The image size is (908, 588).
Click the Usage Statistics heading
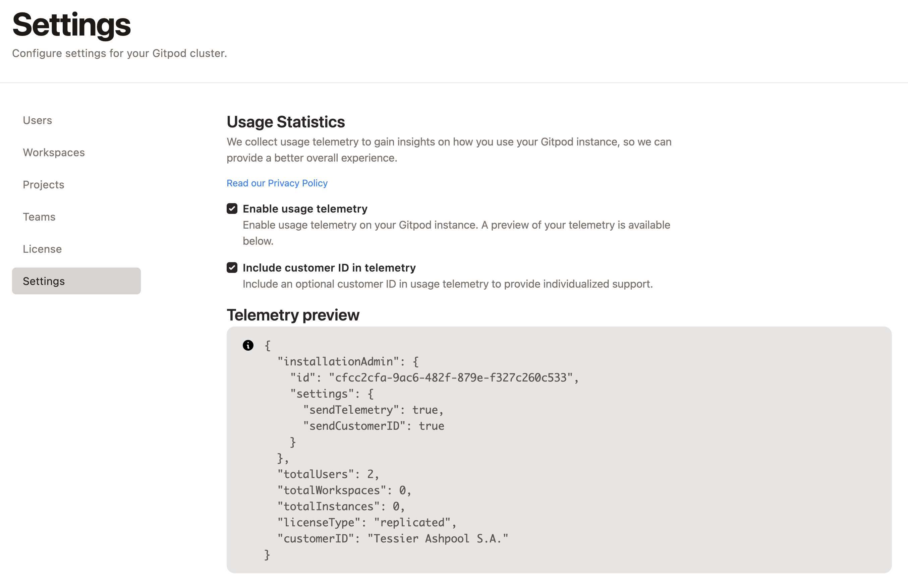tap(286, 122)
